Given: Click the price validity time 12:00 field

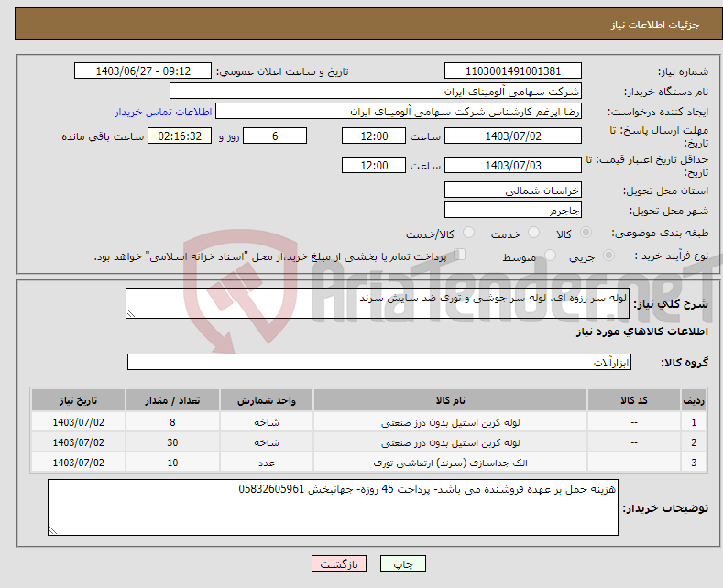Looking at the screenshot, I should point(374,165).
